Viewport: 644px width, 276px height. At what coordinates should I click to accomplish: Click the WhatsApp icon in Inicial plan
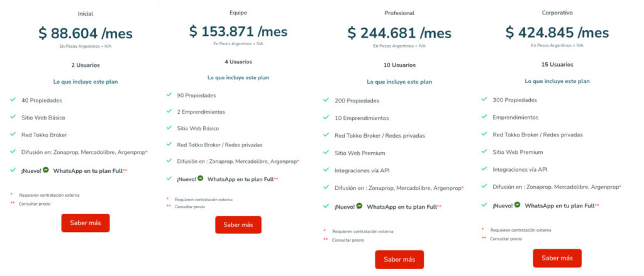[x=46, y=170]
